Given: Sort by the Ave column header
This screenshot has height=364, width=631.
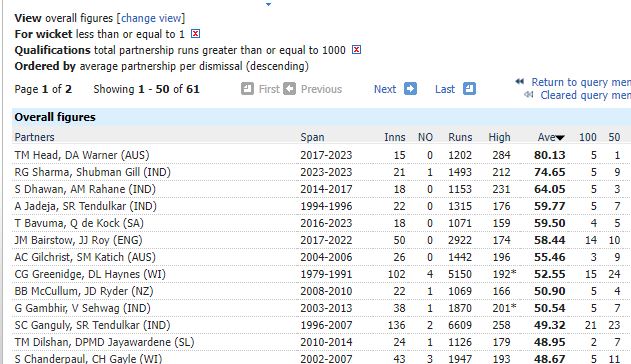Looking at the screenshot, I should (x=551, y=137).
